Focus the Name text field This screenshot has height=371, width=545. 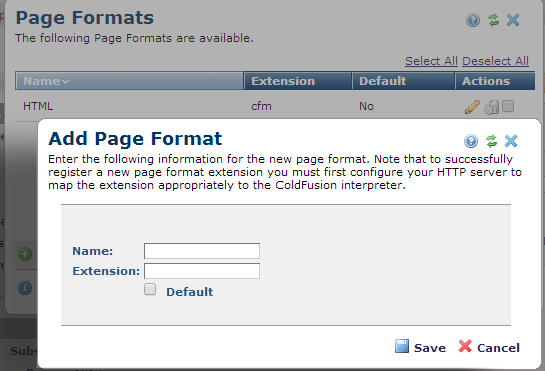pyautogui.click(x=202, y=251)
